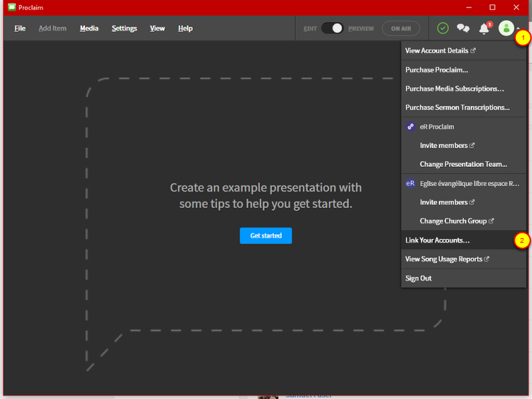Click the Get started button
The image size is (532, 399).
265,235
